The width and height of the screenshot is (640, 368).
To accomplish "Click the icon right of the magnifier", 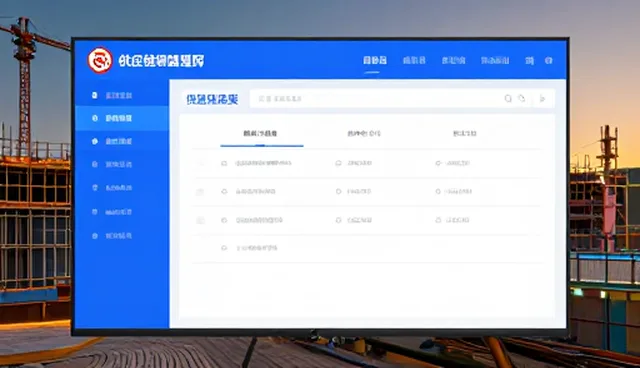I will coord(522,98).
